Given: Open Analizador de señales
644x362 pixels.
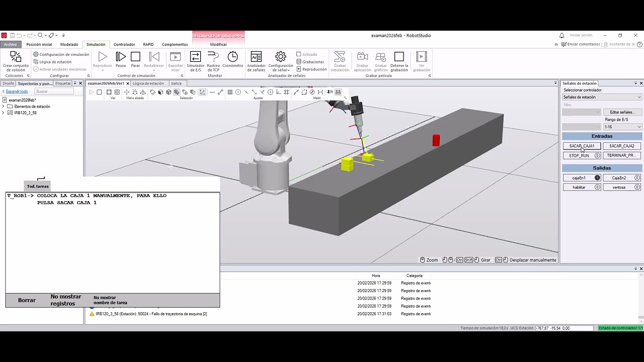Looking at the screenshot, I should point(256,61).
